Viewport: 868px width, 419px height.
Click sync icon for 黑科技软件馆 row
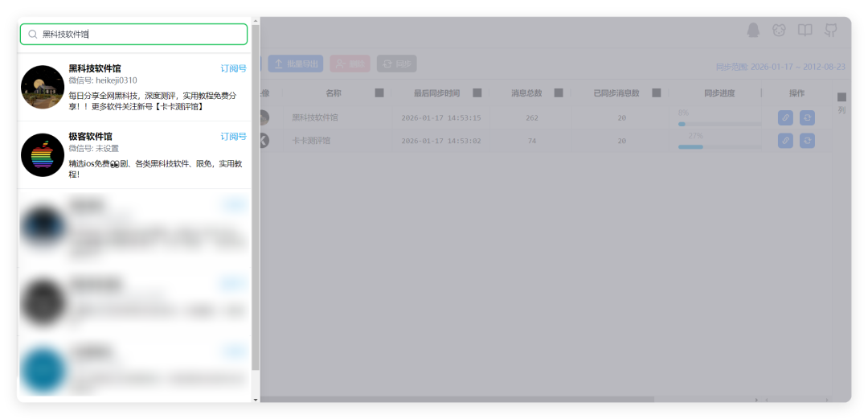point(807,117)
